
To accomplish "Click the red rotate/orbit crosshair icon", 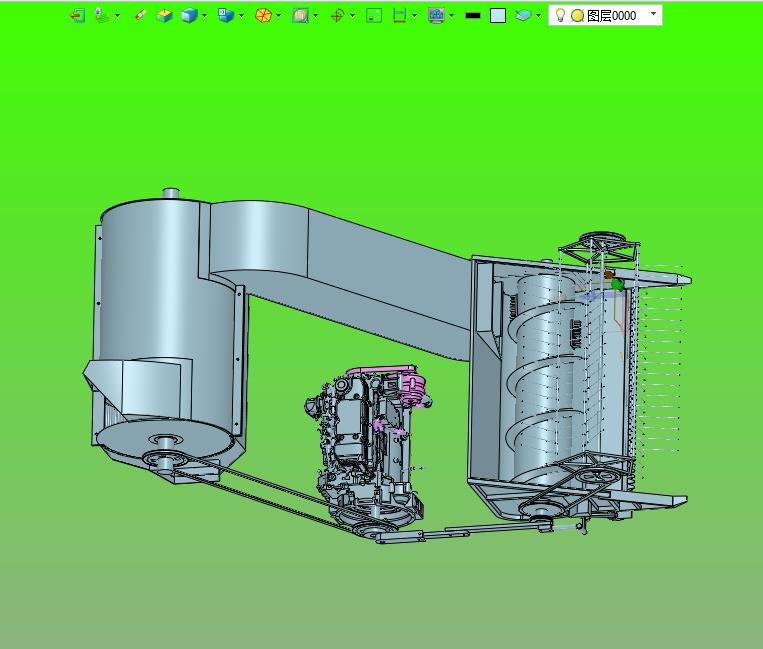I will 337,16.
